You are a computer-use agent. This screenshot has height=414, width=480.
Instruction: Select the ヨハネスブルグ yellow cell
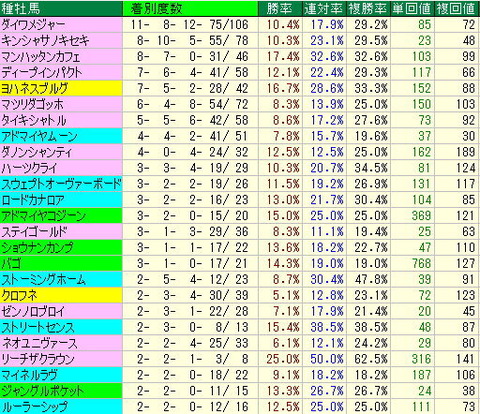[61, 89]
